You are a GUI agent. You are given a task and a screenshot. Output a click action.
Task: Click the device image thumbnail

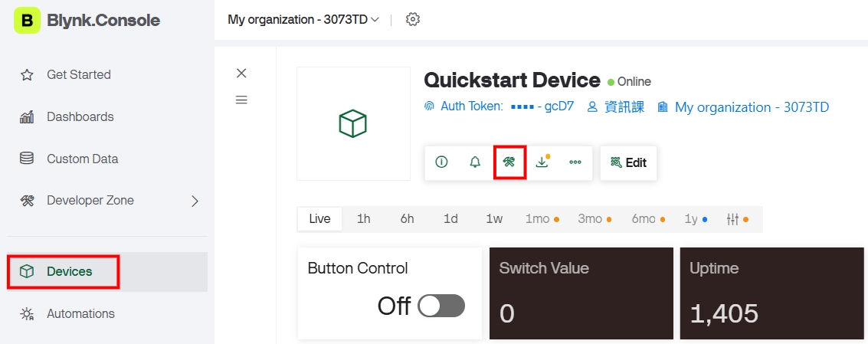[353, 123]
